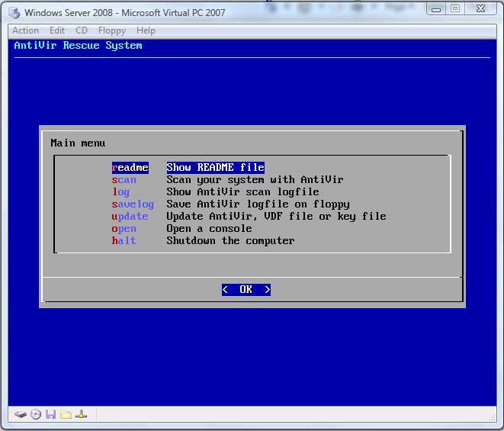Image resolution: width=504 pixels, height=431 pixels.
Task: Click the floppy disk status icon
Action: (50, 414)
